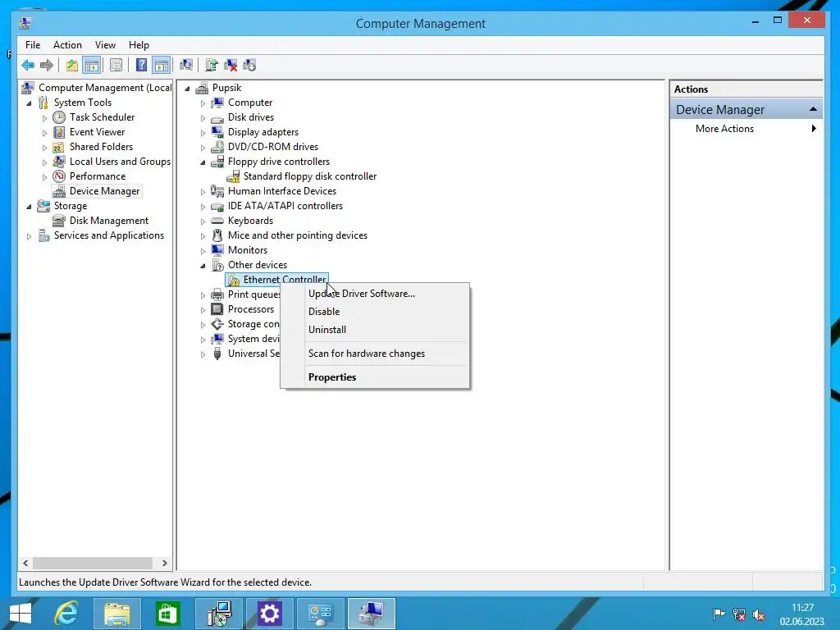This screenshot has width=840, height=630.
Task: Collapse the Floppy drive controllers category
Action: 203,162
